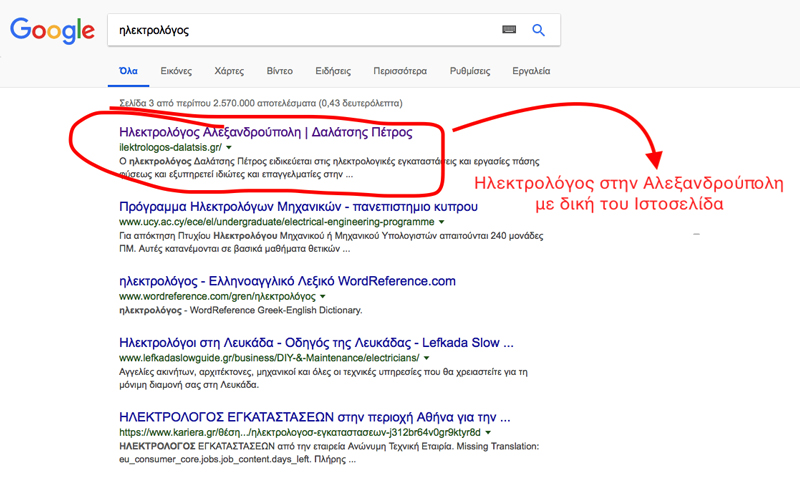
Task: Click the search box with ηλεκτρολόγος
Action: [300, 31]
